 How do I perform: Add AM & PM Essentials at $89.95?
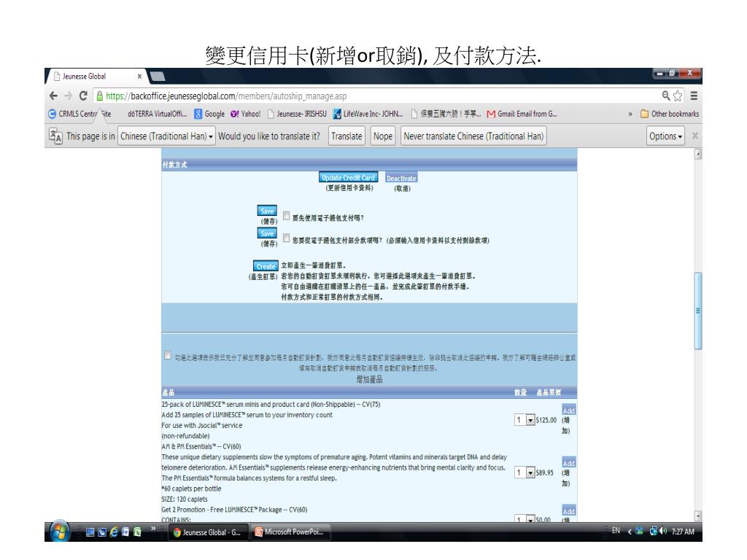569,463
